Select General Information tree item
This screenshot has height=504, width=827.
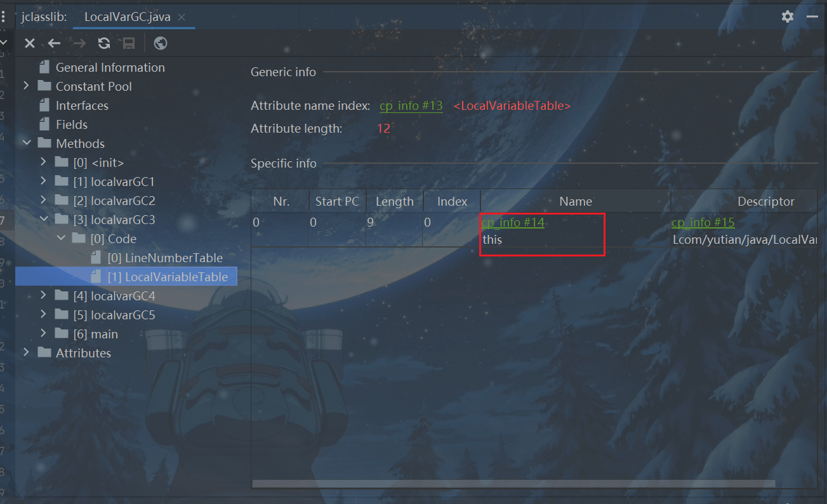coord(110,67)
